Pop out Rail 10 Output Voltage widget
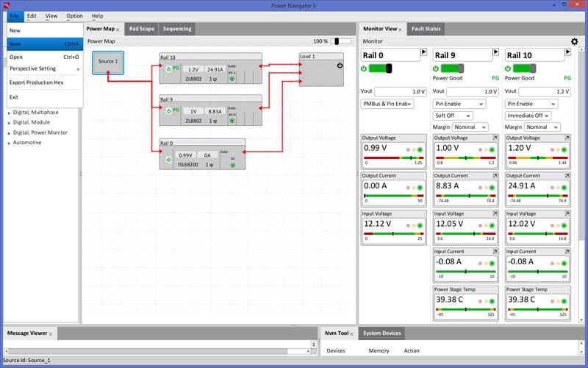 567,138
